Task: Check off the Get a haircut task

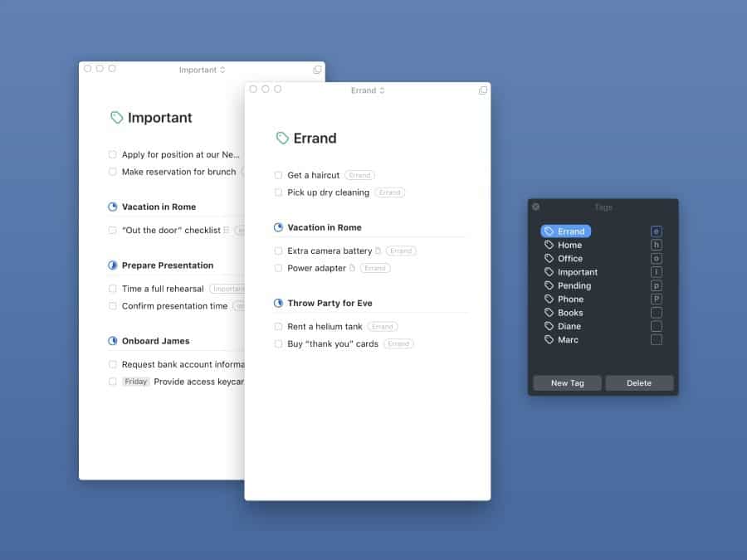Action: click(279, 175)
